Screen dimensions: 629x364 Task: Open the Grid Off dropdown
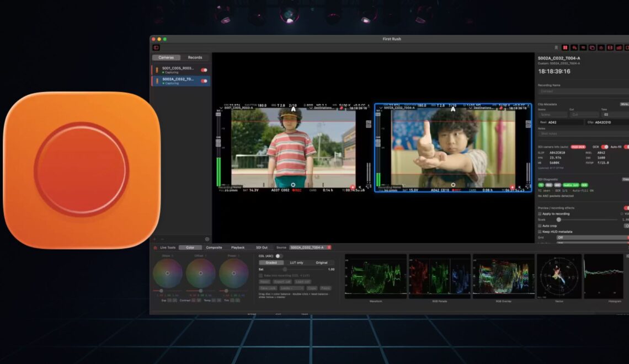pyautogui.click(x=592, y=237)
